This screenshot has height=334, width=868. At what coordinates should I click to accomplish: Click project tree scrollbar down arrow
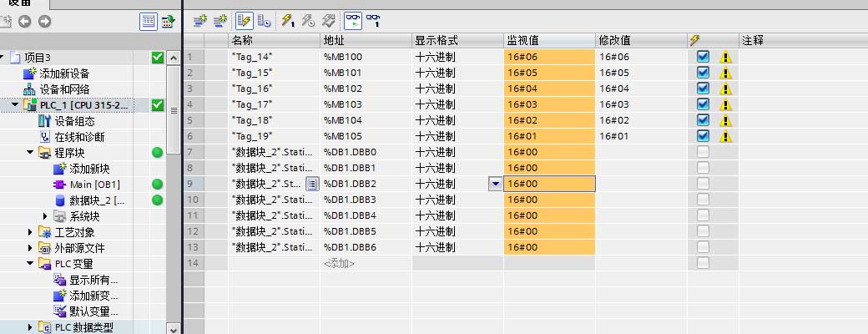tap(174, 330)
